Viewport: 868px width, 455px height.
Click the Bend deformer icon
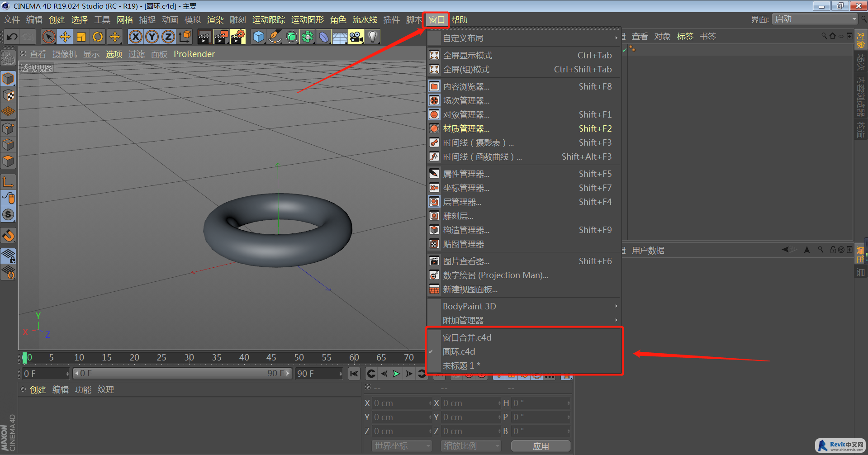pos(324,37)
